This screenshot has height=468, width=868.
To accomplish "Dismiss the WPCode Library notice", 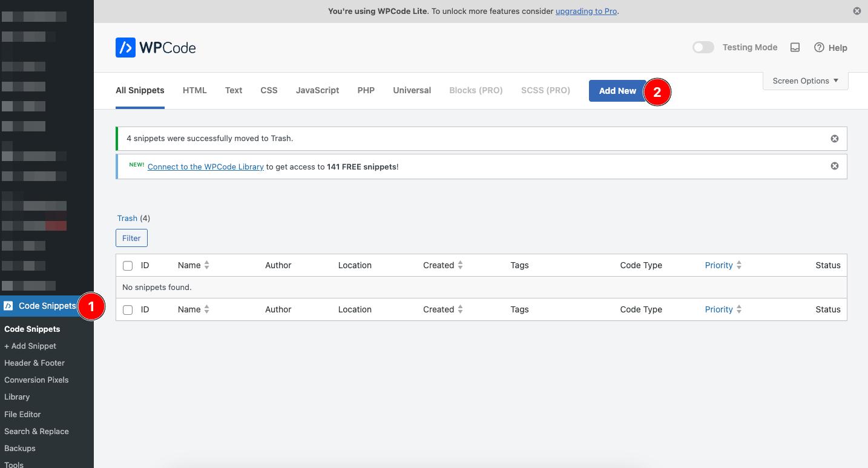I will [x=835, y=166].
